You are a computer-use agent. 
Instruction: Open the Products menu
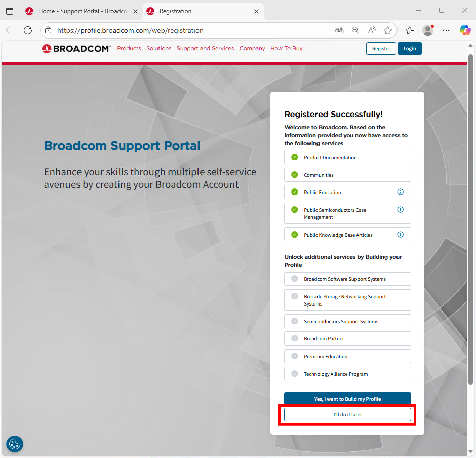(129, 49)
